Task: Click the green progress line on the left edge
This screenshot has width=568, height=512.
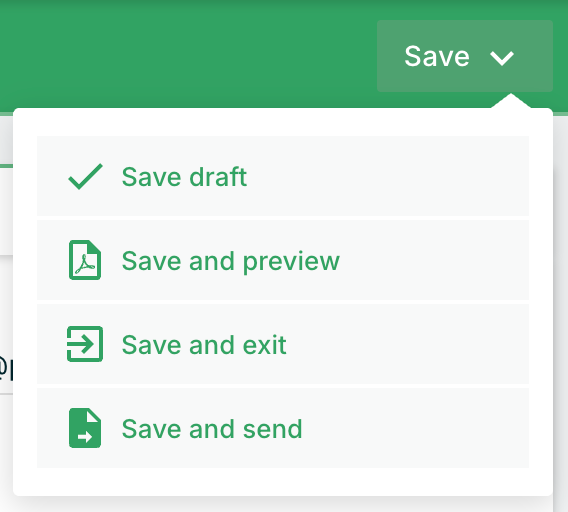Action: pyautogui.click(x=6, y=166)
